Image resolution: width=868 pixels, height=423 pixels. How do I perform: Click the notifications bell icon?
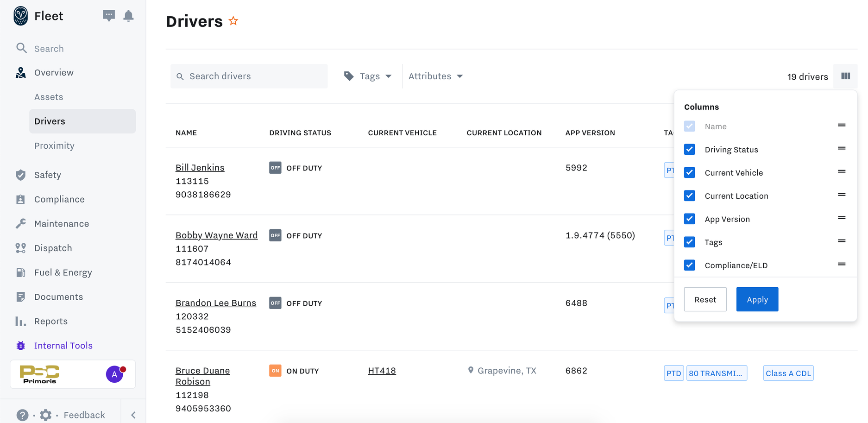tap(128, 16)
